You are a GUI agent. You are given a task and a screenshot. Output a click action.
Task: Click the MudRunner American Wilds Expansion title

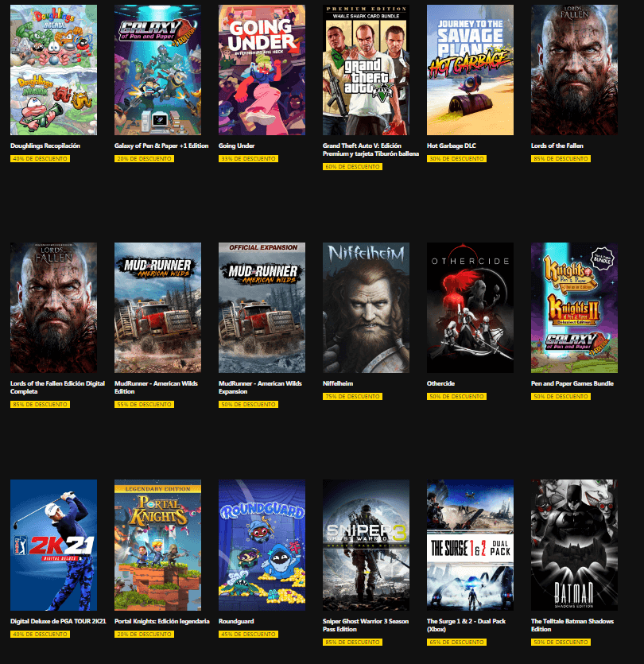pyautogui.click(x=260, y=387)
